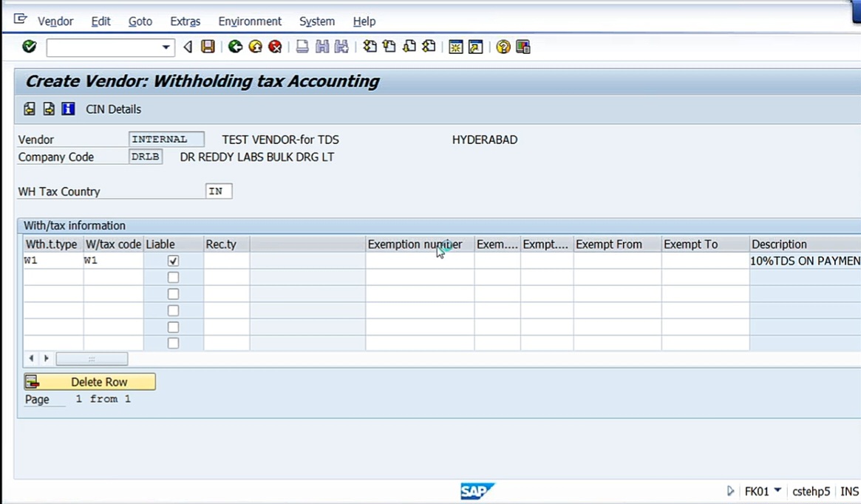Click the Page number field

[x=80, y=399]
